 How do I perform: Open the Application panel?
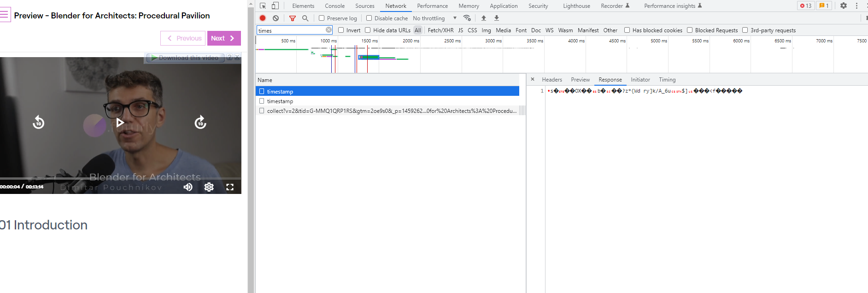click(504, 6)
